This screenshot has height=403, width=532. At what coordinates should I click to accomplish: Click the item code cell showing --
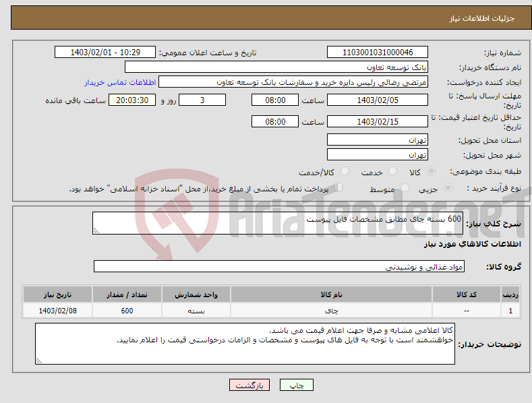coord(467,311)
